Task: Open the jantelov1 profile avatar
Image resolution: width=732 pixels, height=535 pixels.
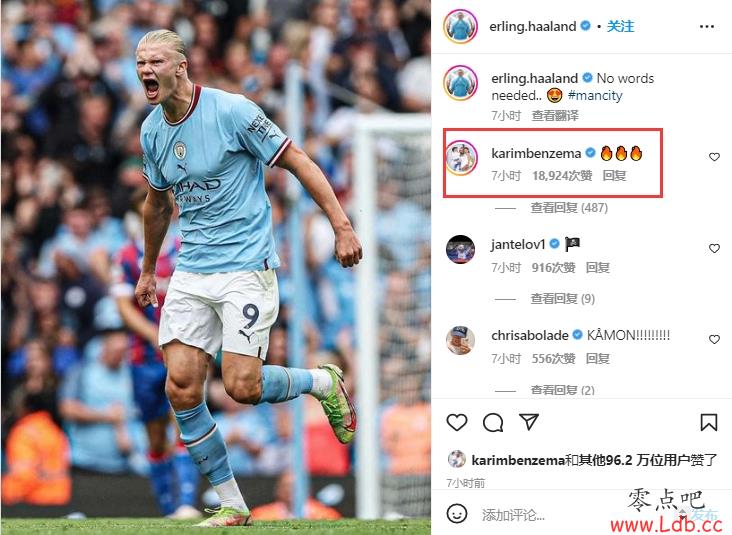Action: [x=460, y=250]
